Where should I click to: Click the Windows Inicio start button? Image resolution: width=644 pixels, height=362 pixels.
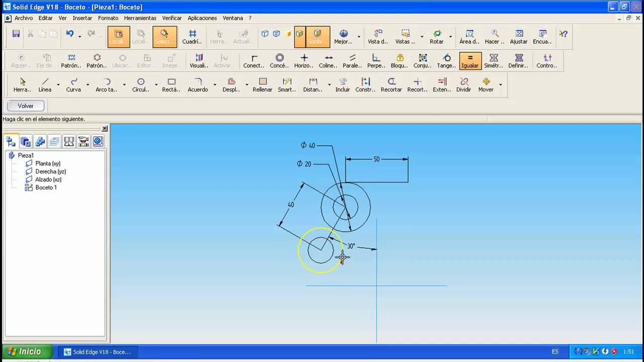[28, 352]
